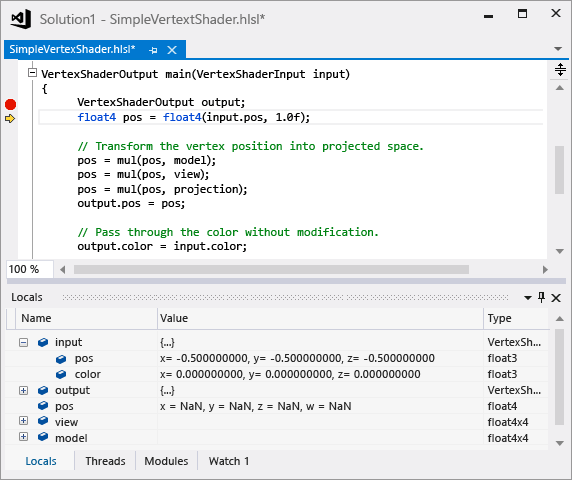Screen dimensions: 572x480
Task: Collapse the input variable node
Action: (x=23, y=342)
